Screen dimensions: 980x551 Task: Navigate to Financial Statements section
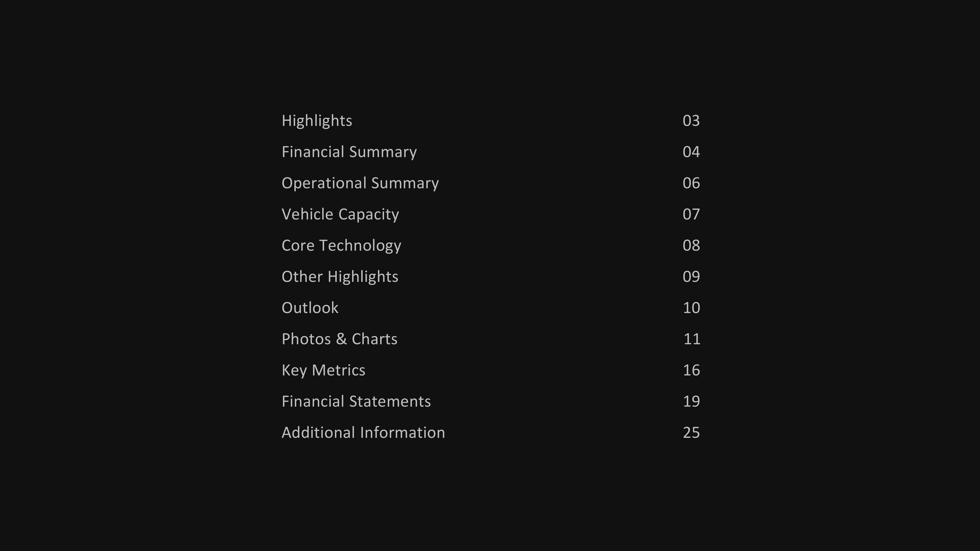tap(355, 400)
